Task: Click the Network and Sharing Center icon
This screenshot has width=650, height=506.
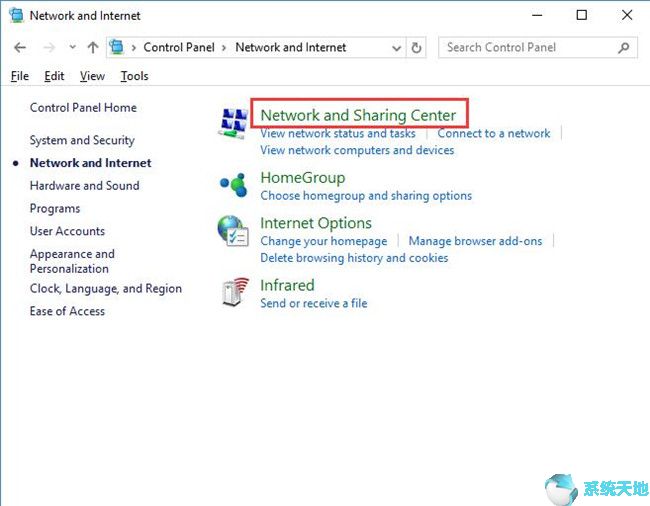Action: [233, 122]
